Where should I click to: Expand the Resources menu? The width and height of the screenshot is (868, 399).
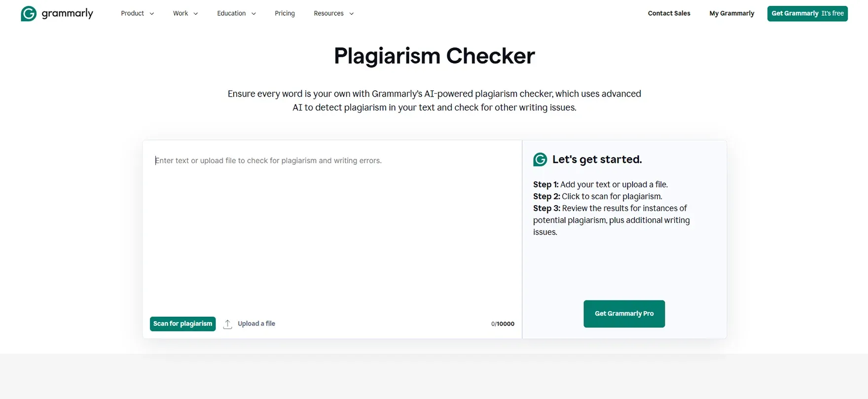(x=334, y=13)
